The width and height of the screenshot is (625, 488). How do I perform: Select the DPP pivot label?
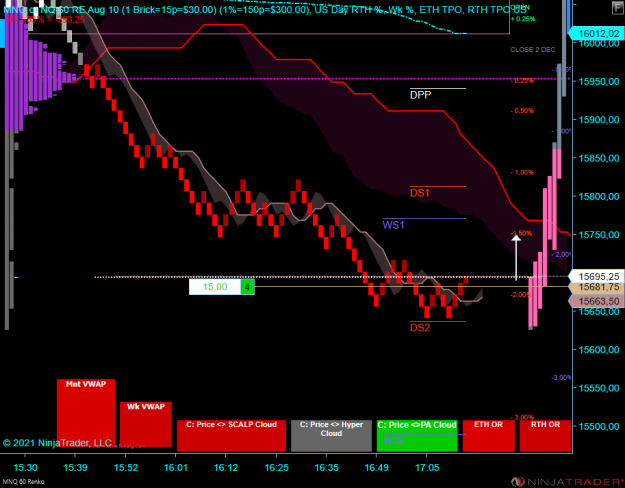click(421, 95)
